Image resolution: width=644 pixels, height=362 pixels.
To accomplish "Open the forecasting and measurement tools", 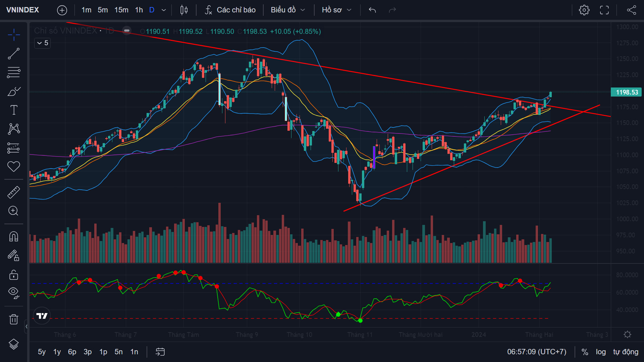I will coord(14,148).
